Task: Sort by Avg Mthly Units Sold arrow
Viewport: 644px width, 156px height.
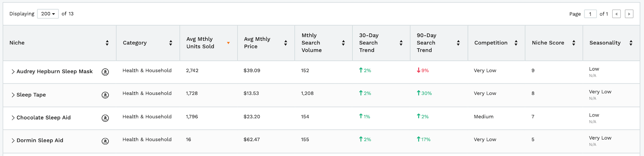Action: [x=228, y=43]
